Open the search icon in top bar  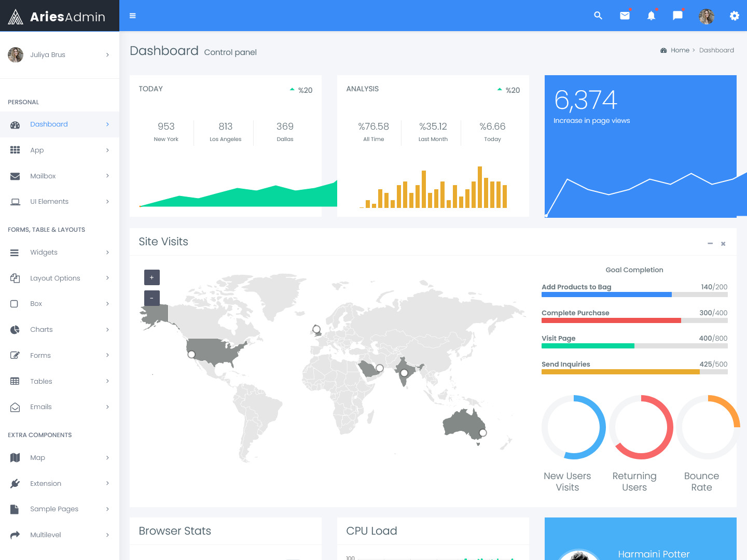pyautogui.click(x=598, y=16)
